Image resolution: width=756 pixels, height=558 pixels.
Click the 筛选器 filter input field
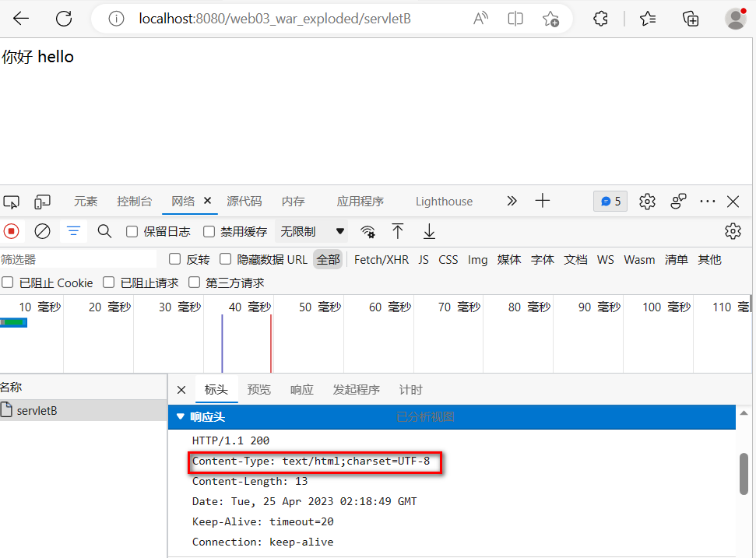pyautogui.click(x=78, y=259)
